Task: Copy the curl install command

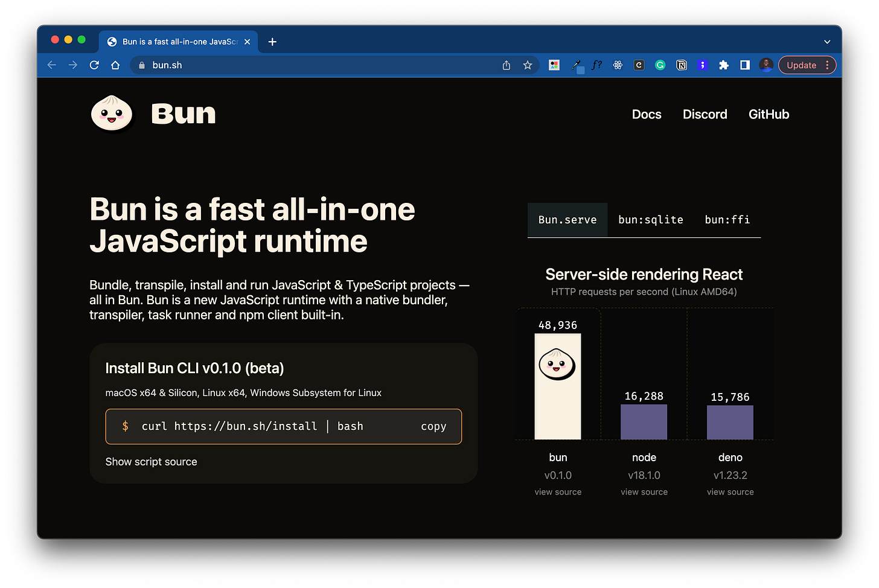Action: coord(433,426)
